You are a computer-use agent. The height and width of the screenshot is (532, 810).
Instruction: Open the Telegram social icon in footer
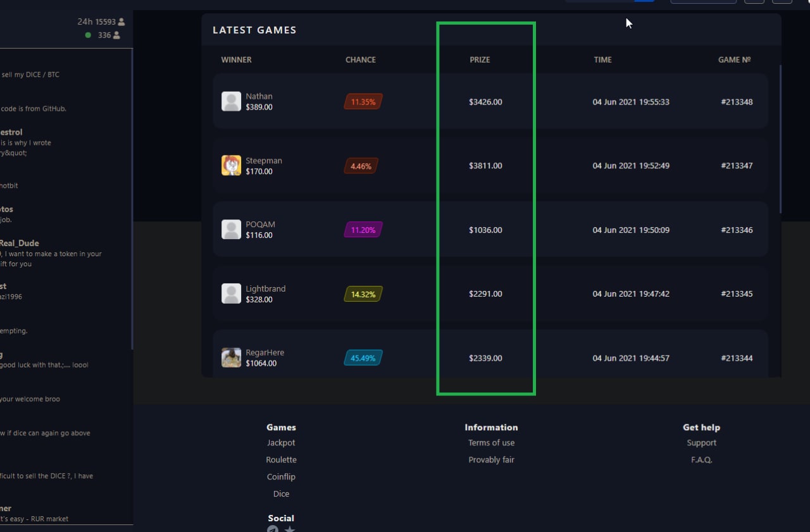click(x=273, y=529)
